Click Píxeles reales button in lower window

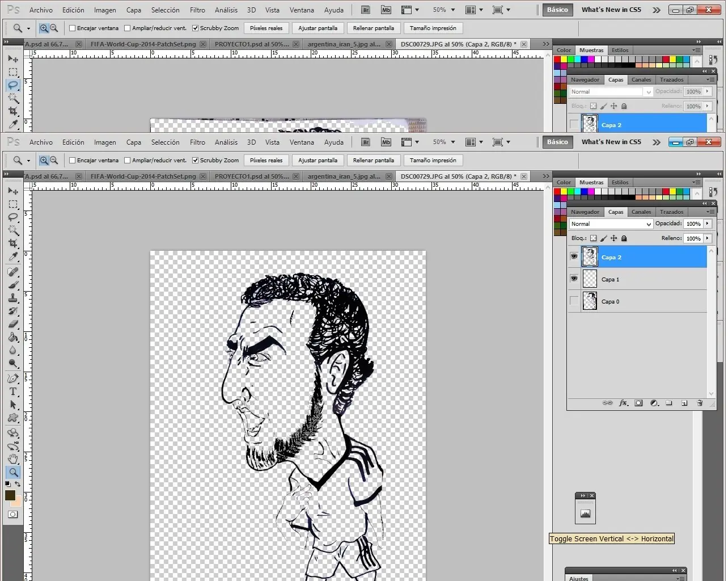(266, 161)
